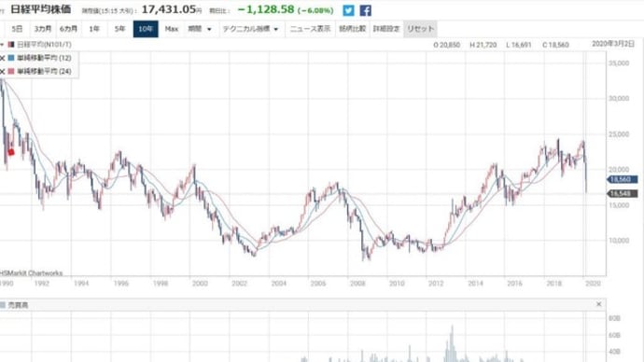This screenshot has height=362, width=644.
Task: Click the リセット button
Action: coord(420,29)
